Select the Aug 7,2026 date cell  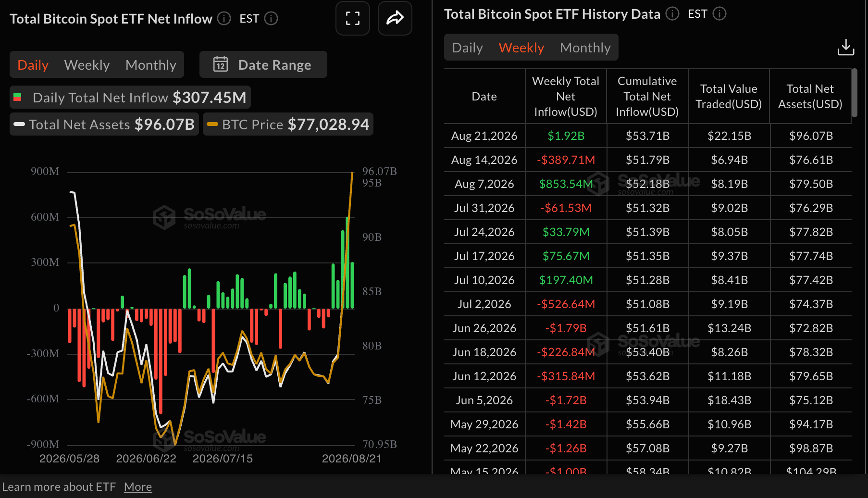click(x=484, y=184)
